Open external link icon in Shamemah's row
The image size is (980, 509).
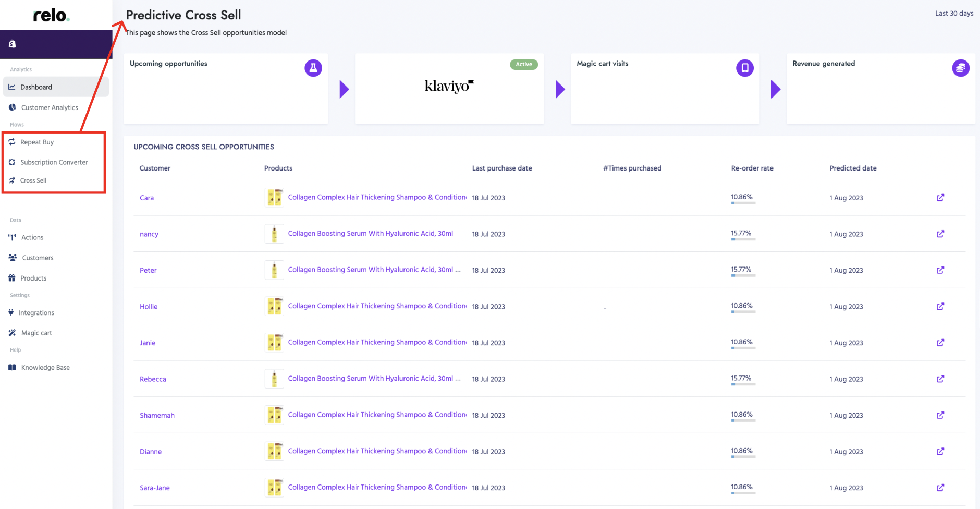pos(940,415)
